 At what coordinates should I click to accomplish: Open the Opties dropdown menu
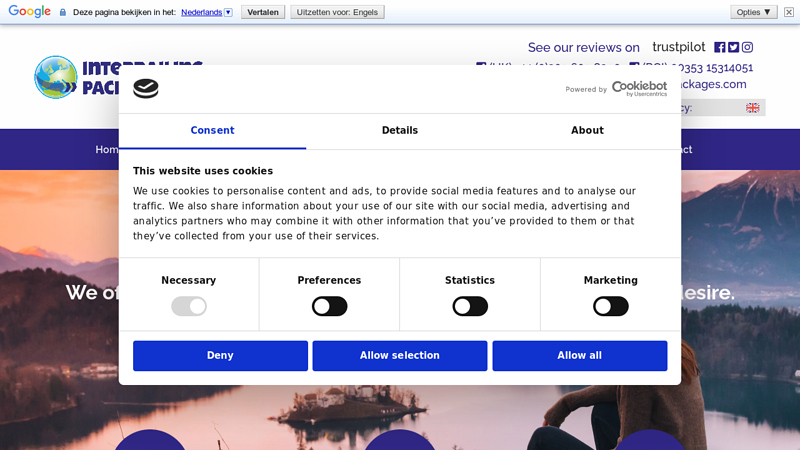[x=754, y=12]
